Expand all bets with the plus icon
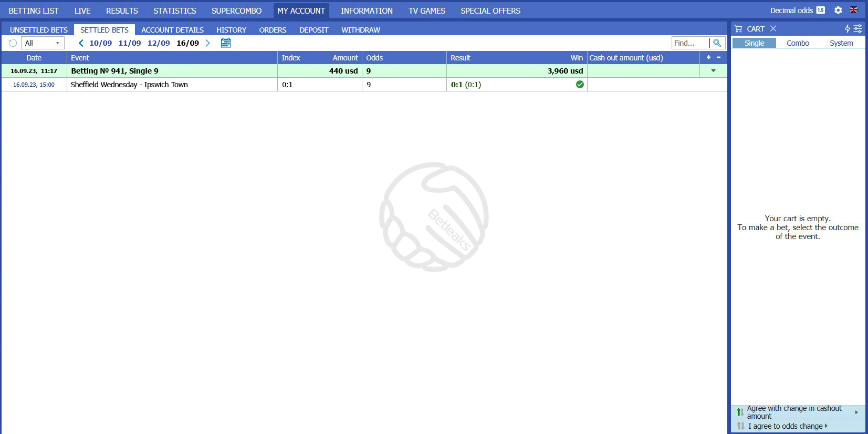The image size is (868, 434). [x=708, y=57]
